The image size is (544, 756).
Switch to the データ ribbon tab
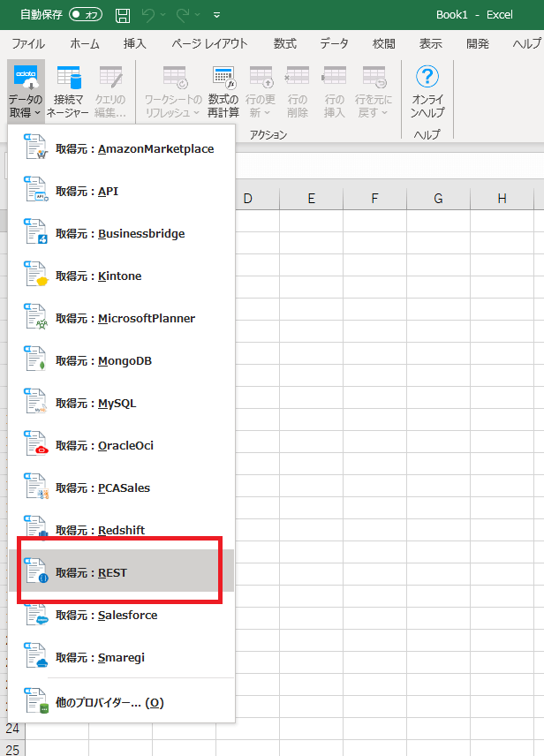[x=334, y=44]
